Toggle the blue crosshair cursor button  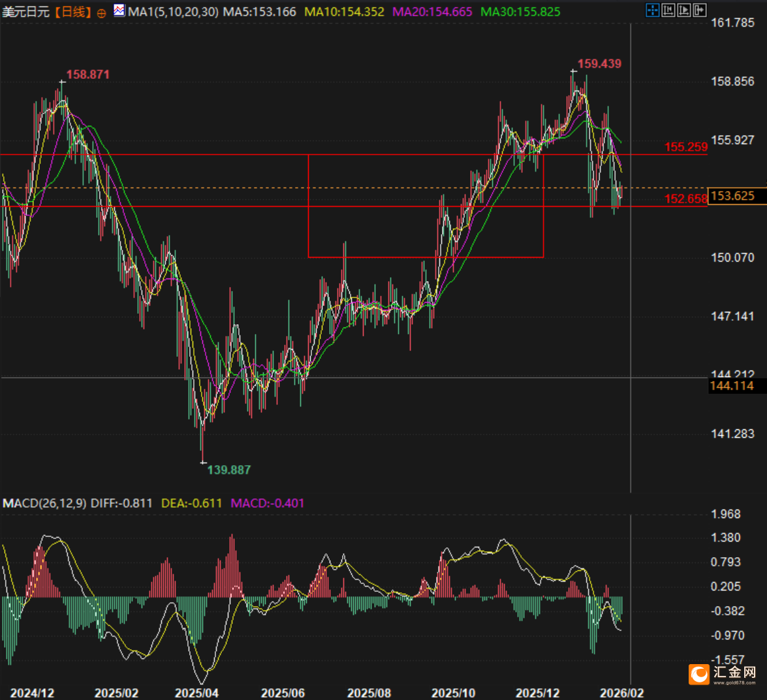652,10
